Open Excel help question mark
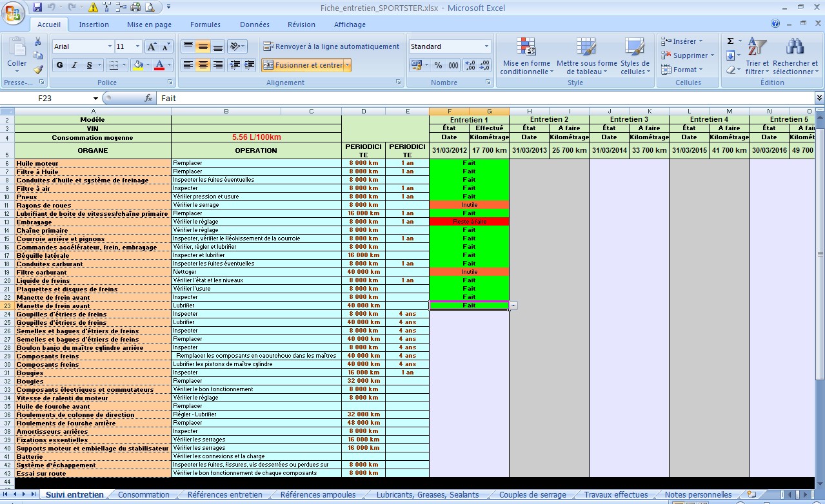Screen dimensions: 825x504 pyautogui.click(x=775, y=24)
